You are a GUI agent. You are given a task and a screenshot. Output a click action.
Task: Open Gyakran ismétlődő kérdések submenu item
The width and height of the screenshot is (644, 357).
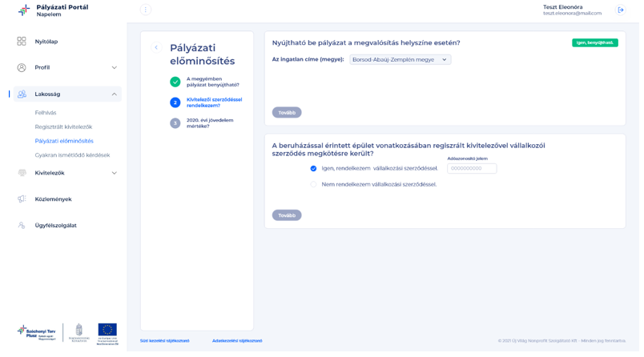[72, 155]
